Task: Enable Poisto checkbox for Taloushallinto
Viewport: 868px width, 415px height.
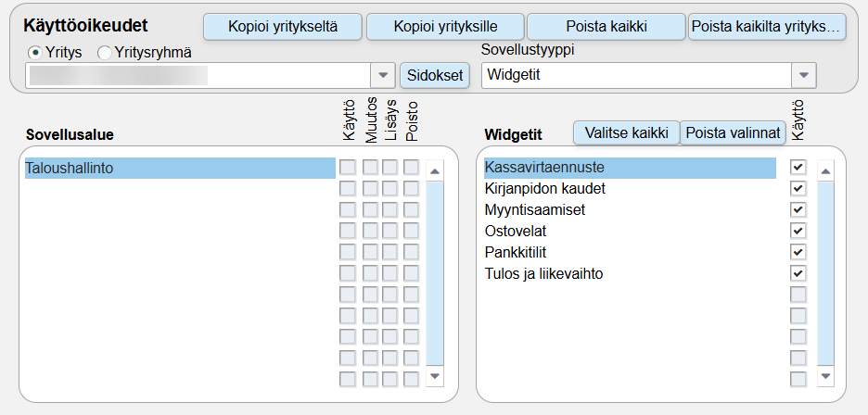Action: (x=411, y=168)
